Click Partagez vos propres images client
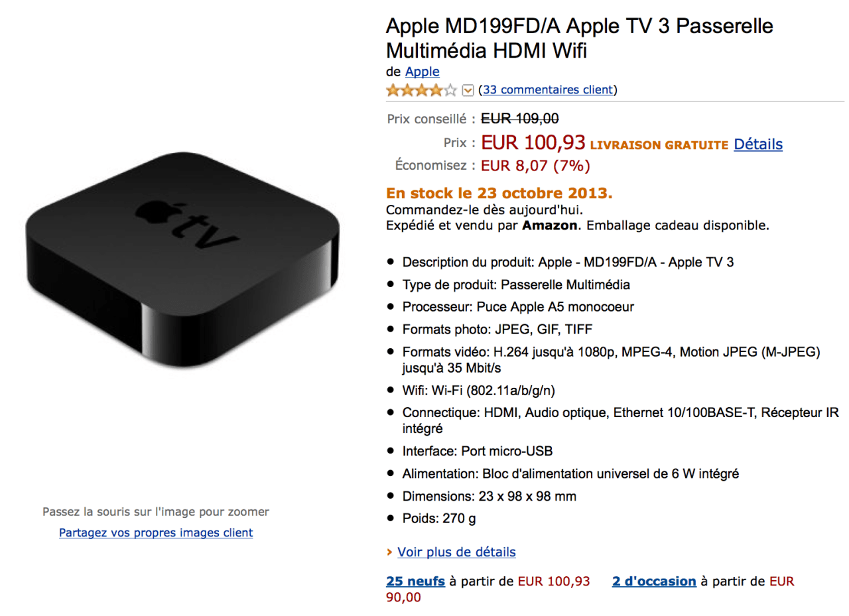This screenshot has height=616, width=849. point(156,532)
